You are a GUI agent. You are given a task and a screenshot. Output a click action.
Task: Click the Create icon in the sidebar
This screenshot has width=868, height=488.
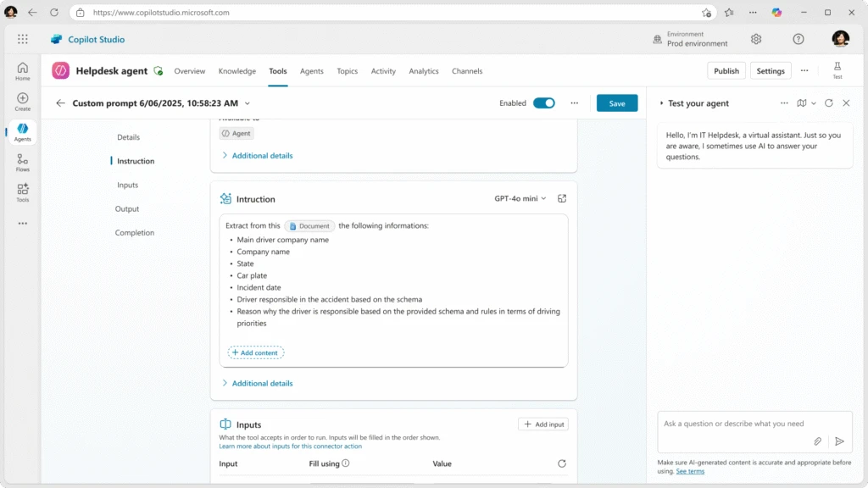(22, 102)
